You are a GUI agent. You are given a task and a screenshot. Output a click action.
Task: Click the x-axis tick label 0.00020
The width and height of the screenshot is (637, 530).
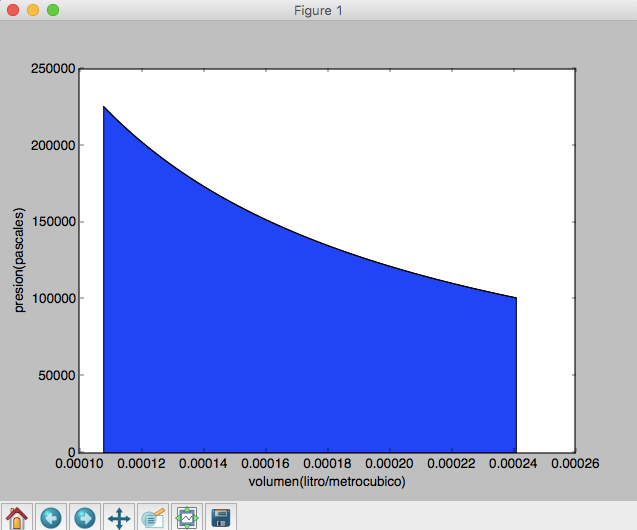coord(389,463)
